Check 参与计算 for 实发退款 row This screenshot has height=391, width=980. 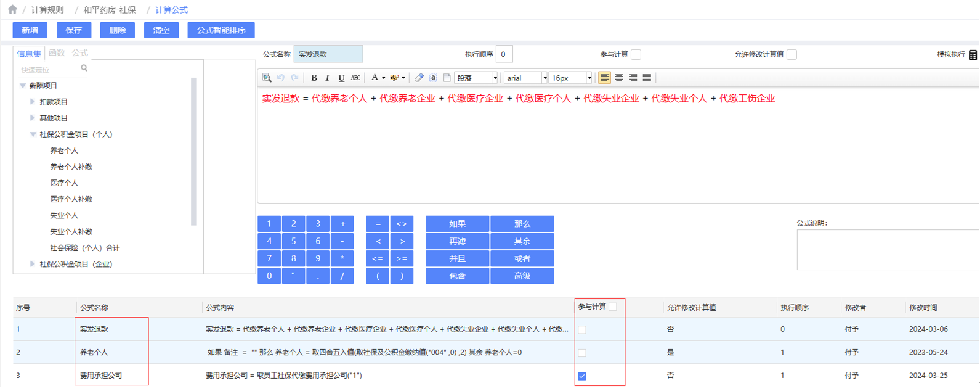582,330
